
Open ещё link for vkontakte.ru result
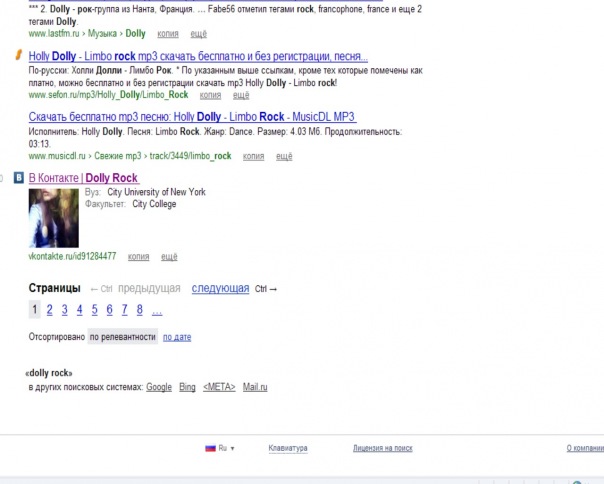pyautogui.click(x=169, y=257)
